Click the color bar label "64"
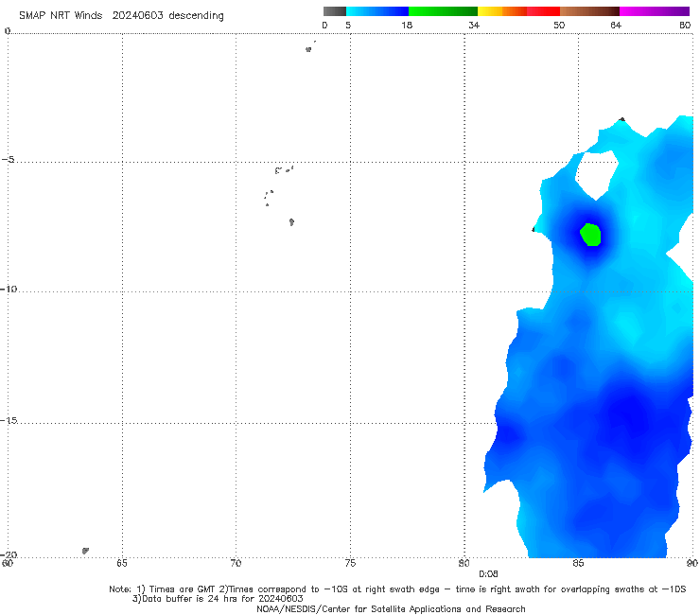Screen dimensions: 700x615 pyautogui.click(x=616, y=26)
